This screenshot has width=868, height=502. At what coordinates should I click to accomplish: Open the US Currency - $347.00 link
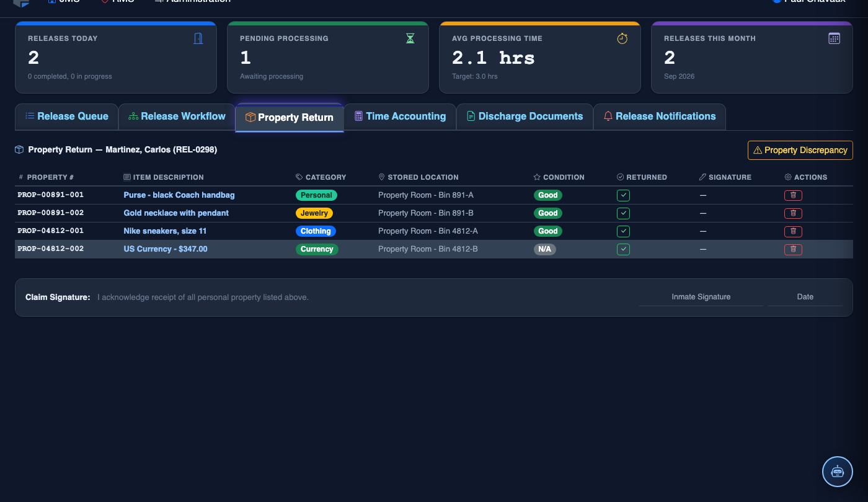coord(166,249)
